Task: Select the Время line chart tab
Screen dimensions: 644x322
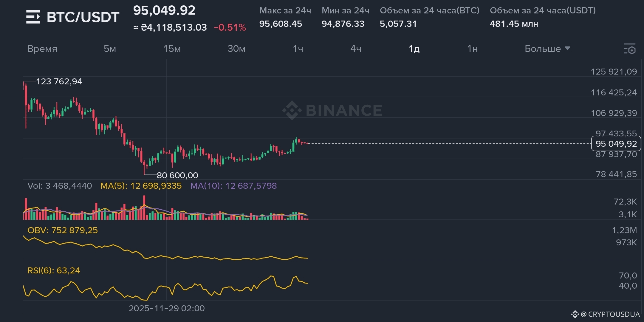Action: pyautogui.click(x=42, y=49)
